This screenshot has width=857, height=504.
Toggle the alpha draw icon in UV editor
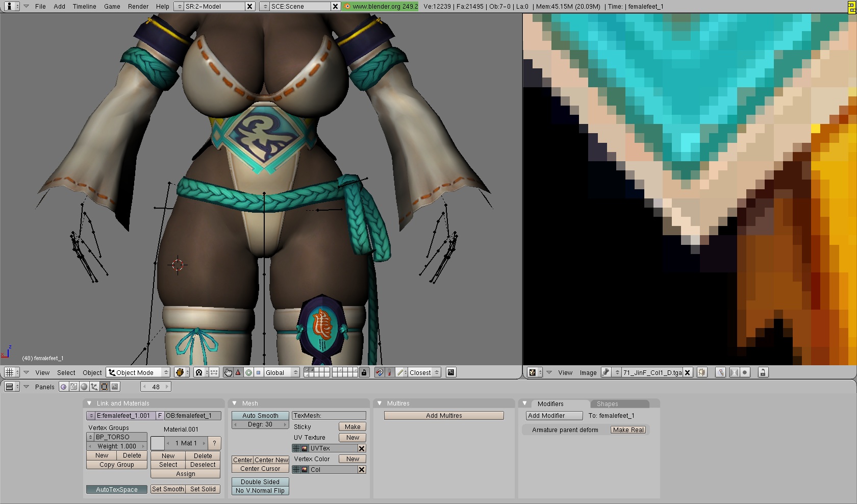tap(734, 372)
